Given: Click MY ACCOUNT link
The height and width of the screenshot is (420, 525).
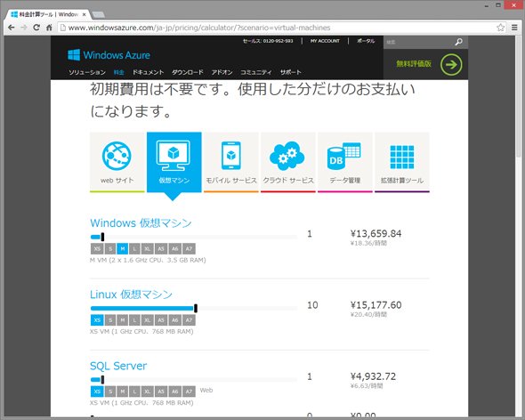Looking at the screenshot, I should pos(325,41).
